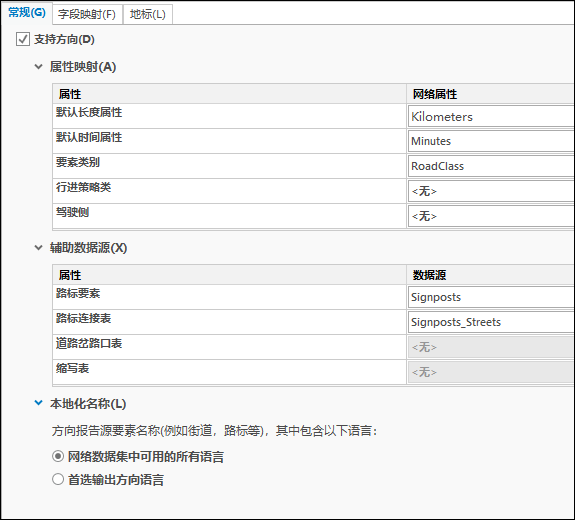Image resolution: width=575 pixels, height=520 pixels.
Task: Select the 默认长度属性 row label
Action: [89, 112]
